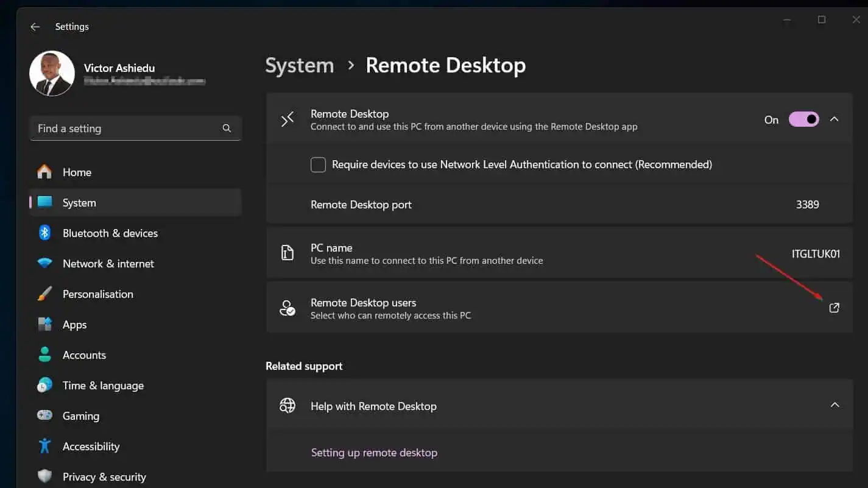Screen dimensions: 868x488
Task: Enable Network Level Authentication checkbox
Action: coord(318,164)
